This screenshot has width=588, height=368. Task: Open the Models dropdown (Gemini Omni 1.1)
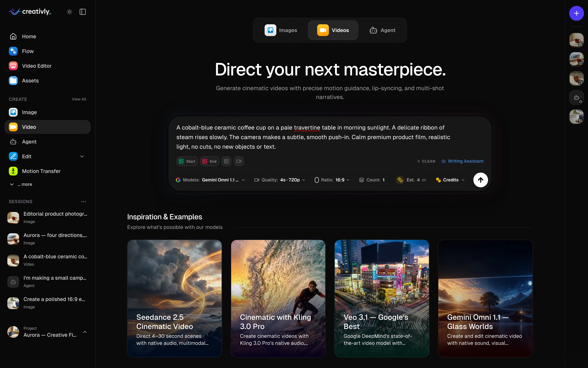210,180
